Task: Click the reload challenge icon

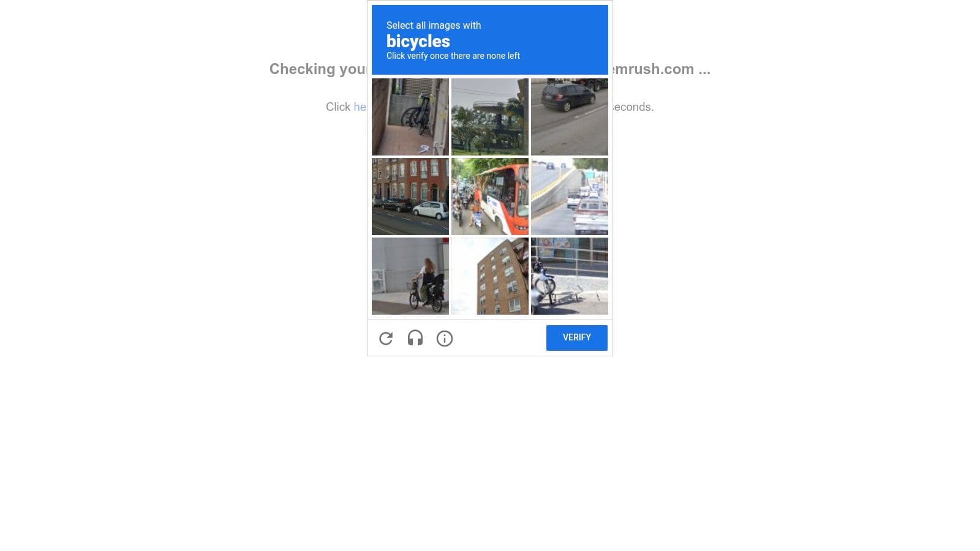Action: 386,338
